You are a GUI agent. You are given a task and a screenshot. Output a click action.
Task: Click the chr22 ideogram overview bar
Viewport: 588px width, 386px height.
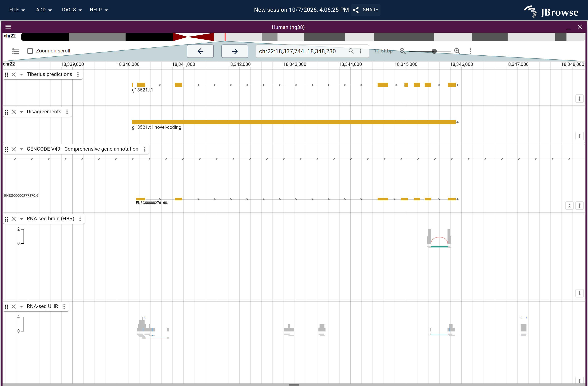pyautogui.click(x=303, y=37)
